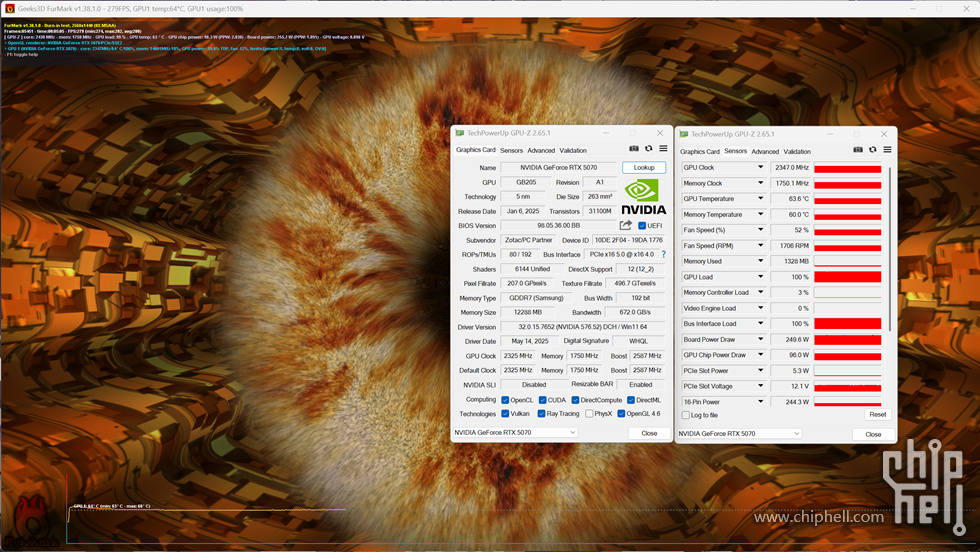
Task: Toggle the PhysX checkbox
Action: click(x=589, y=414)
